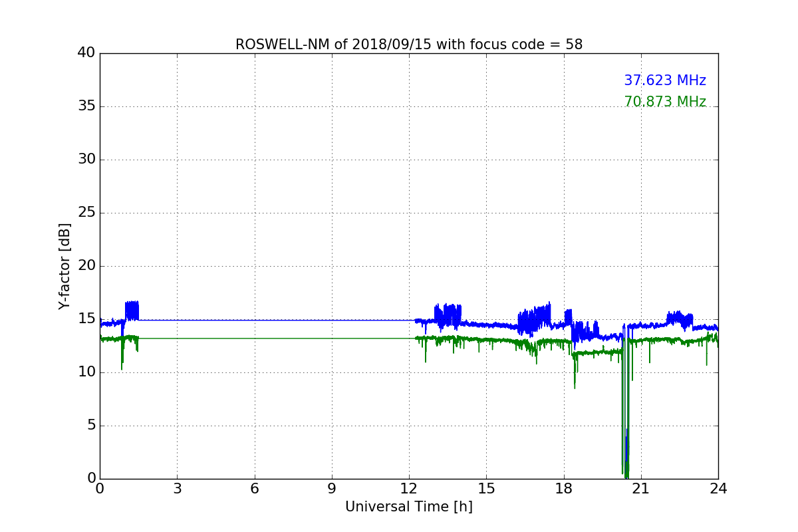Click the blue burst near 1 h
The image size is (798, 532).
coord(132,311)
